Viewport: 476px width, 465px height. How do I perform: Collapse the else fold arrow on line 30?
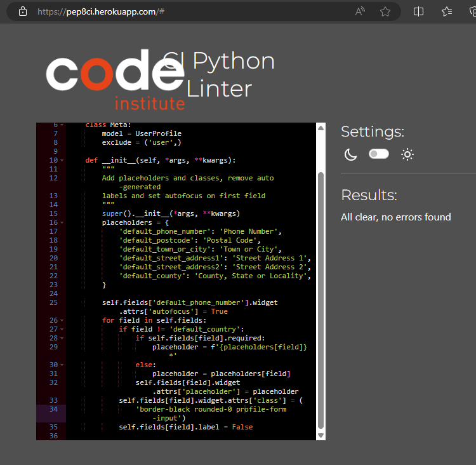coord(62,365)
